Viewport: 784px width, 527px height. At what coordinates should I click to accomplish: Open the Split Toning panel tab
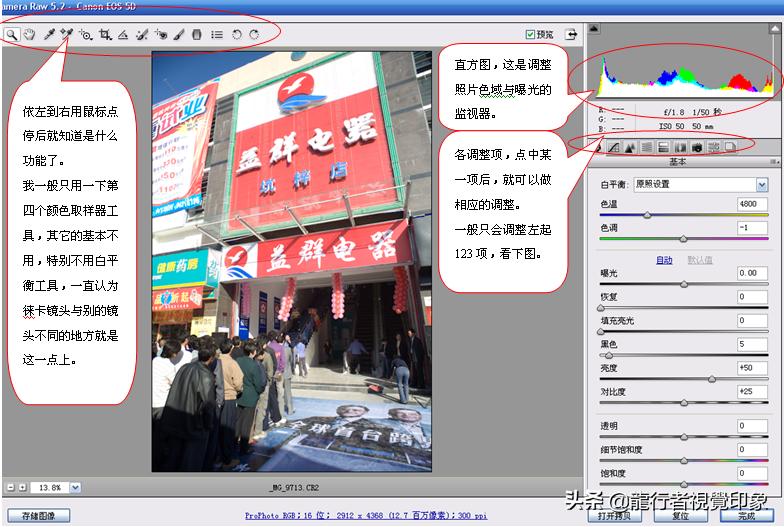coord(664,147)
